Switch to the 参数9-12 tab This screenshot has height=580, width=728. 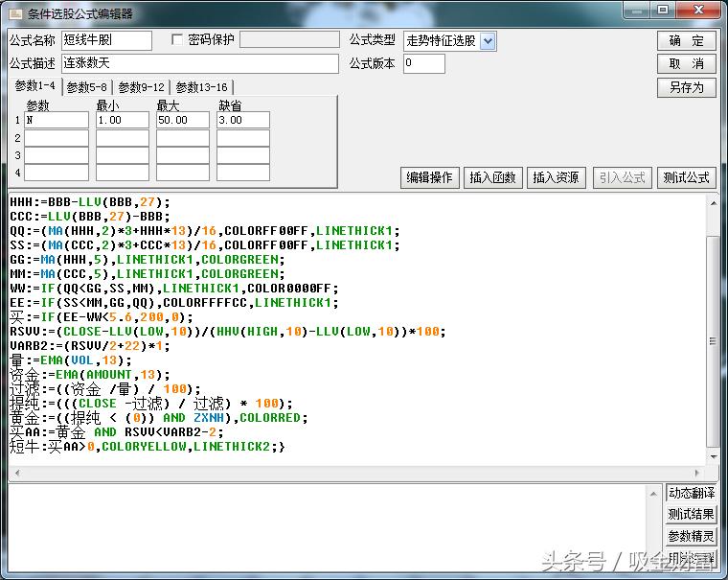142,87
